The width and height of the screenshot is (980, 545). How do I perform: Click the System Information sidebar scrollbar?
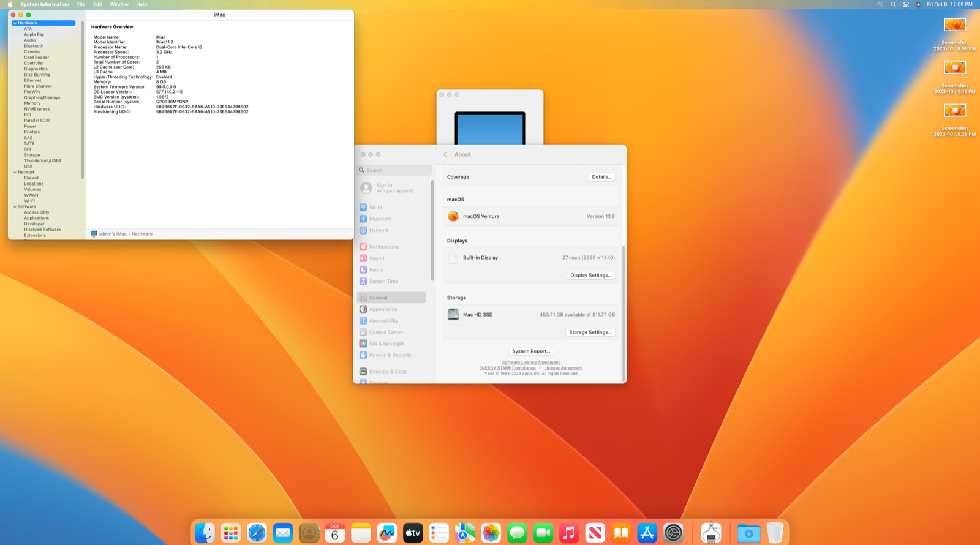(x=82, y=100)
